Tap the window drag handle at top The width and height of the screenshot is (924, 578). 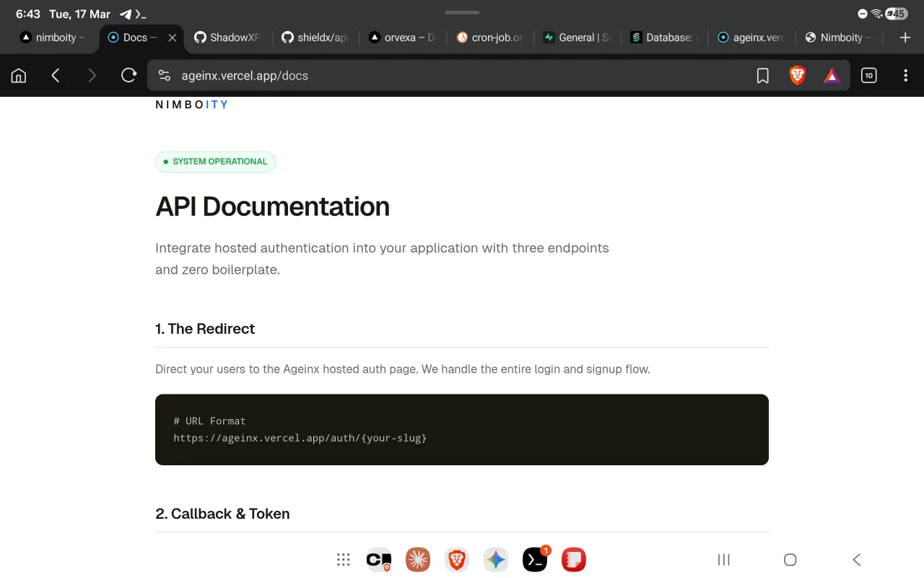click(x=462, y=12)
